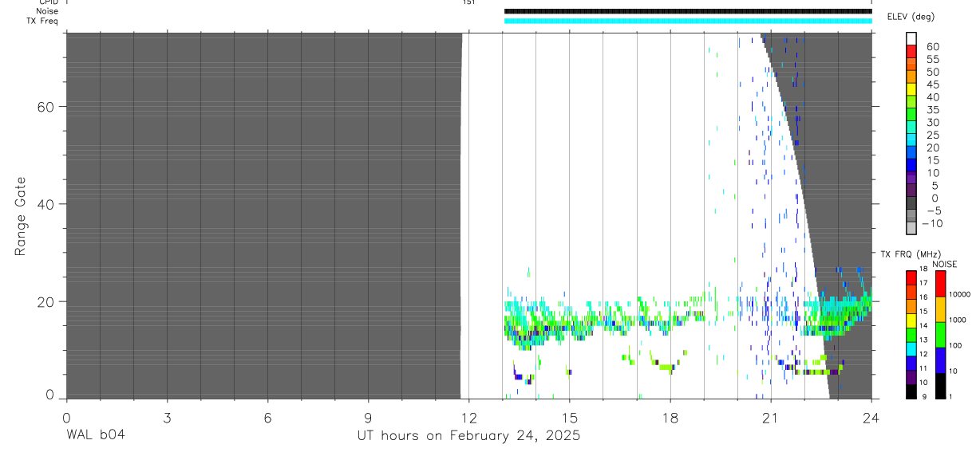Image resolution: width=980 pixels, height=452 pixels.
Task: Click the Range Gate axis label '20'
Action: point(46,301)
